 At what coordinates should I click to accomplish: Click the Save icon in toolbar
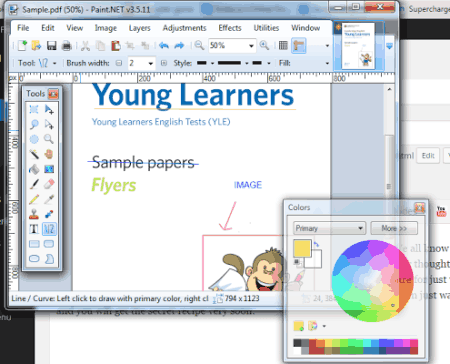pyautogui.click(x=51, y=45)
